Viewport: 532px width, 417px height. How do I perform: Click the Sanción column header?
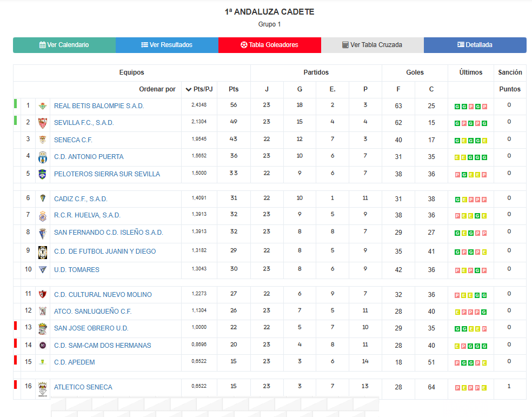(x=510, y=72)
